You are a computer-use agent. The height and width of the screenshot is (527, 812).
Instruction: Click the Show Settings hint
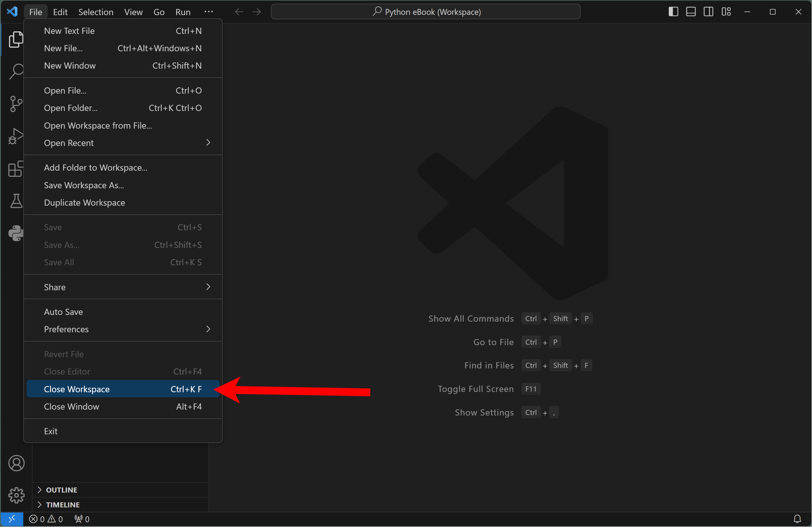click(484, 412)
